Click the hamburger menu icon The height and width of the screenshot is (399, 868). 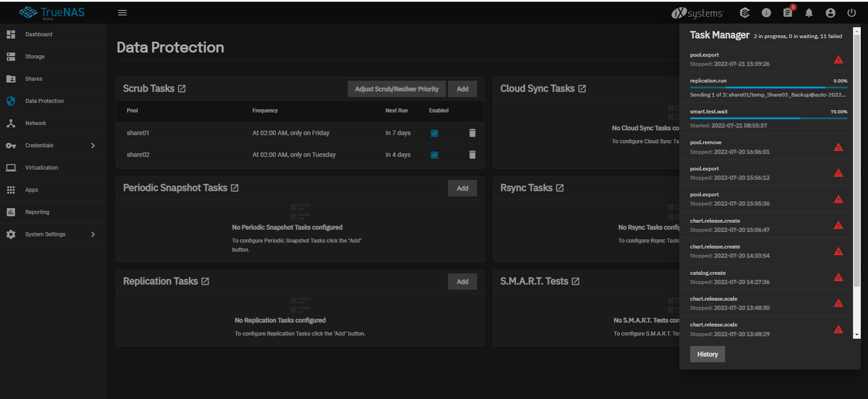point(122,13)
